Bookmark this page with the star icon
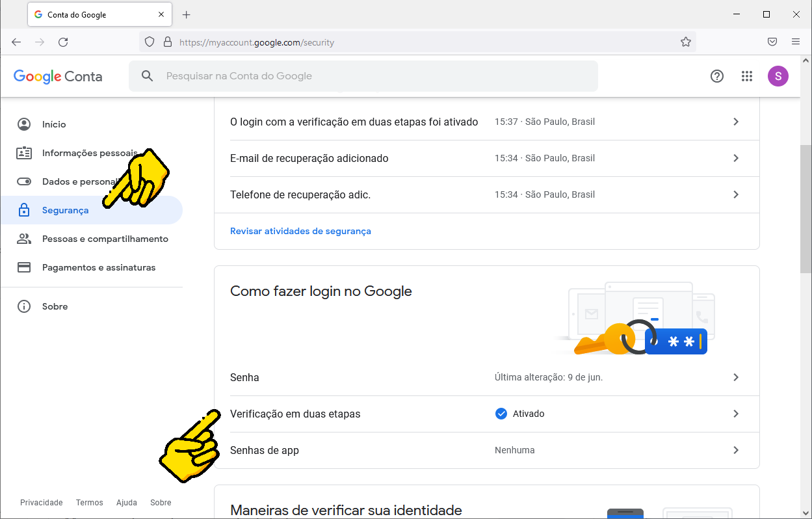 686,42
